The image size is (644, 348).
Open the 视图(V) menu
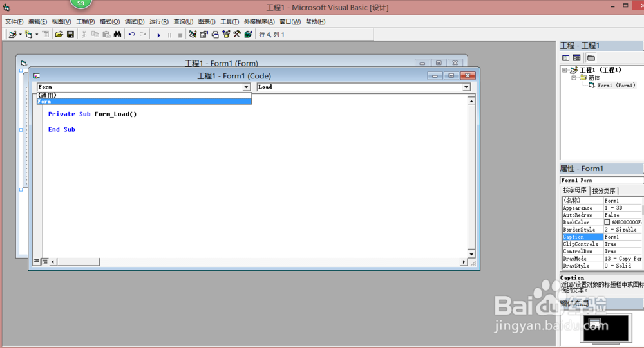(x=61, y=22)
